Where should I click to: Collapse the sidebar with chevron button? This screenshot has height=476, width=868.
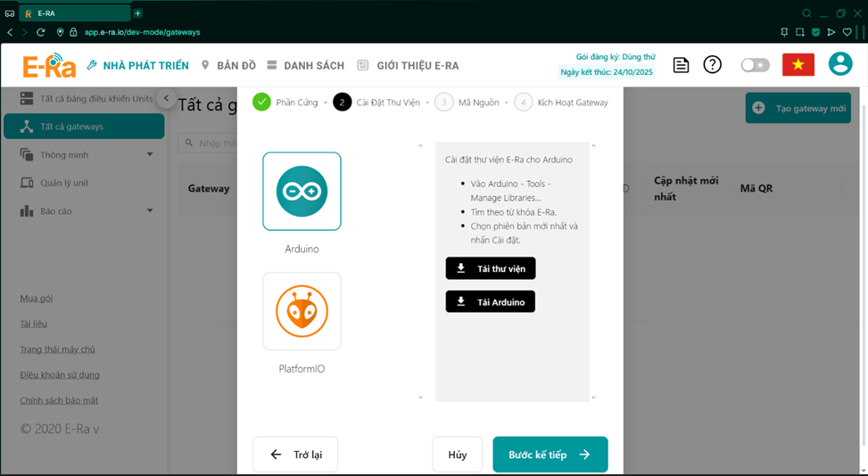(166, 98)
